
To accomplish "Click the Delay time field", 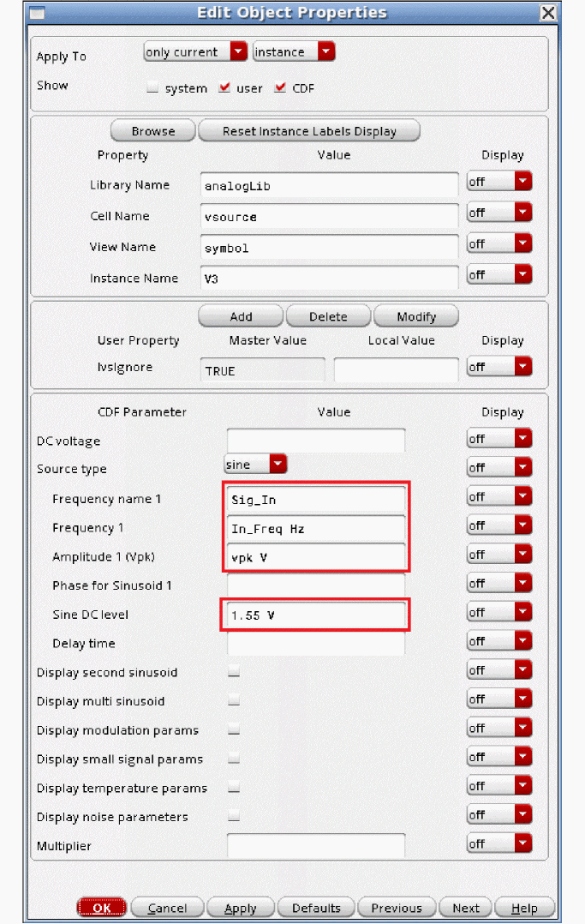I will click(x=316, y=644).
